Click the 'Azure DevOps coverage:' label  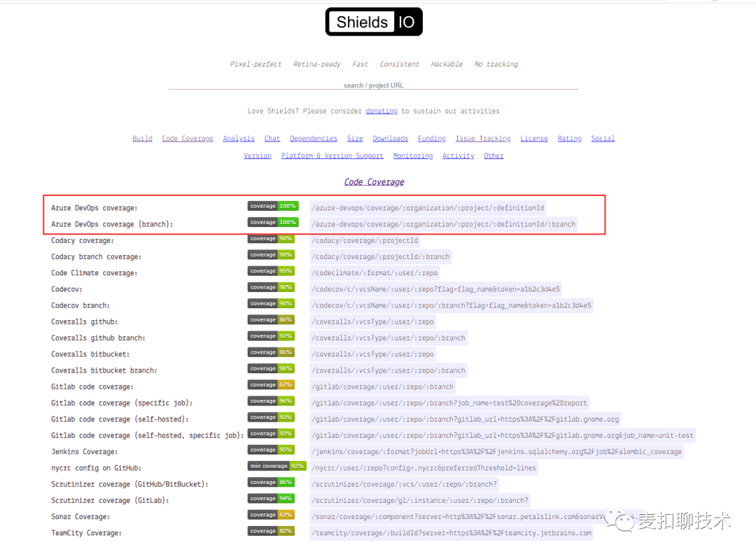[x=94, y=208]
